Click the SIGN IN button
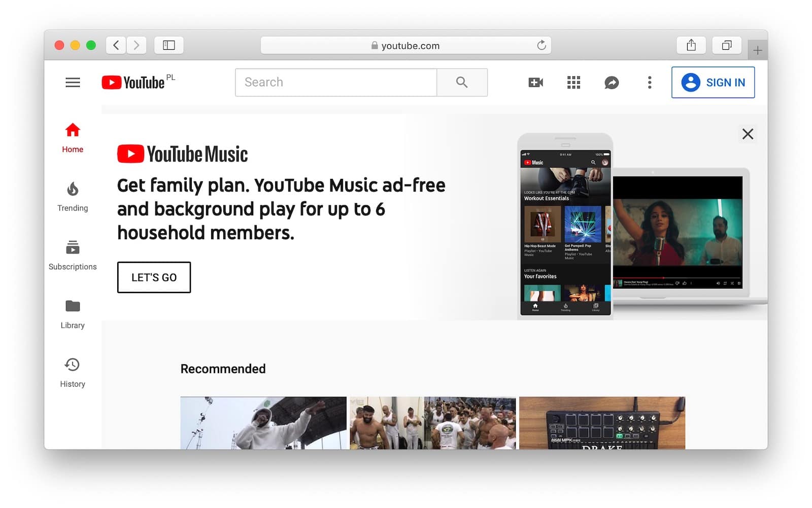 (x=713, y=82)
